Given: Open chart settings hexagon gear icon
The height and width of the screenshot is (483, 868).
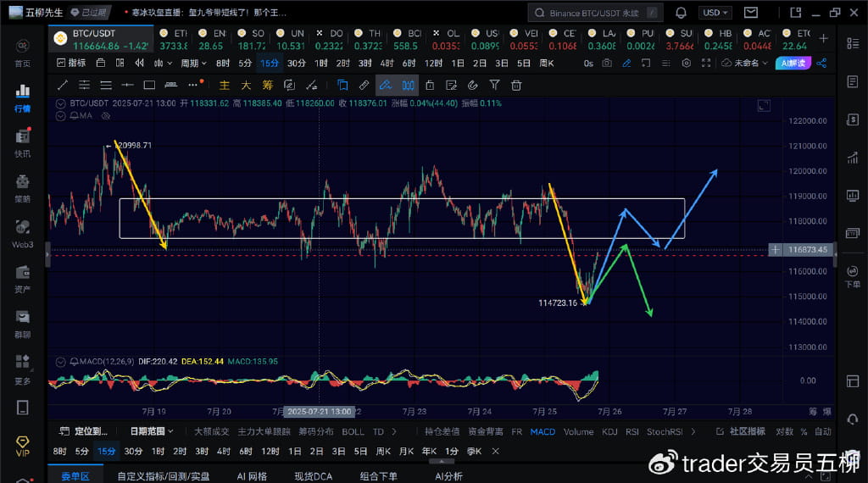Looking at the screenshot, I should click(x=687, y=63).
